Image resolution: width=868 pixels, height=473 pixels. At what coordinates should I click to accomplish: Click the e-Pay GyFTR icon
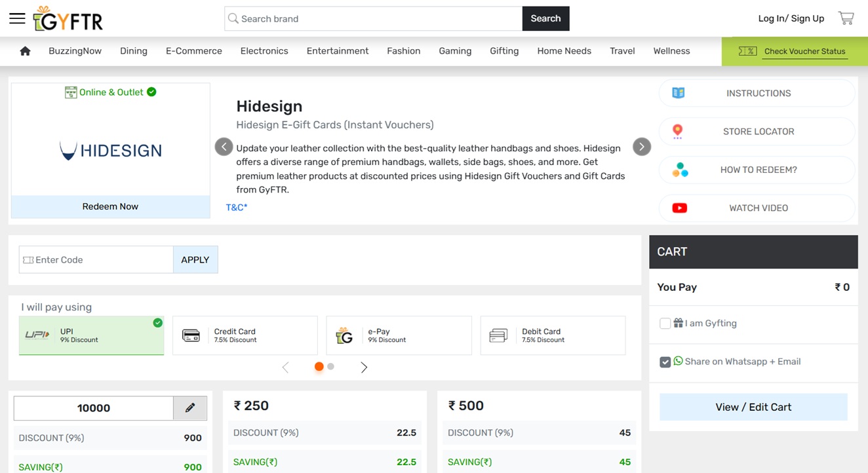344,335
